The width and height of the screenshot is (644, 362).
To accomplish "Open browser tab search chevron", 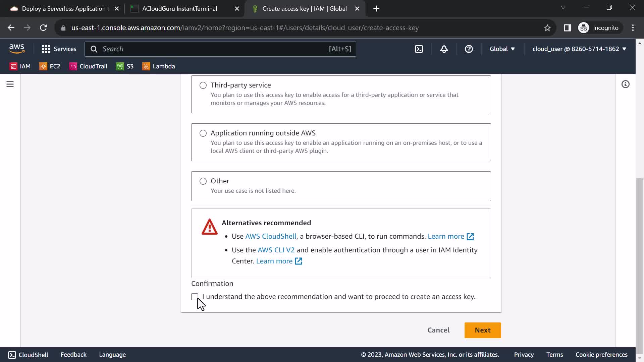I will pyautogui.click(x=563, y=7).
